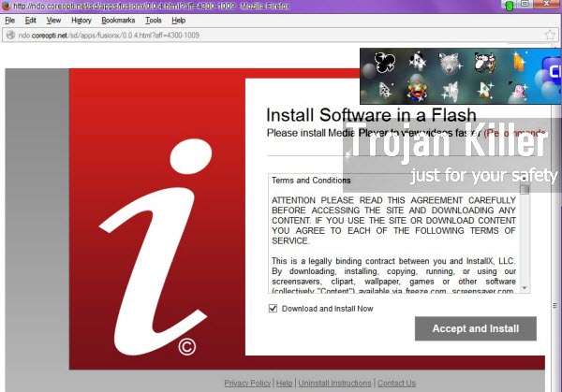Image resolution: width=562 pixels, height=392 pixels.
Task: Open the Privacy Policy link
Action: tap(247, 383)
